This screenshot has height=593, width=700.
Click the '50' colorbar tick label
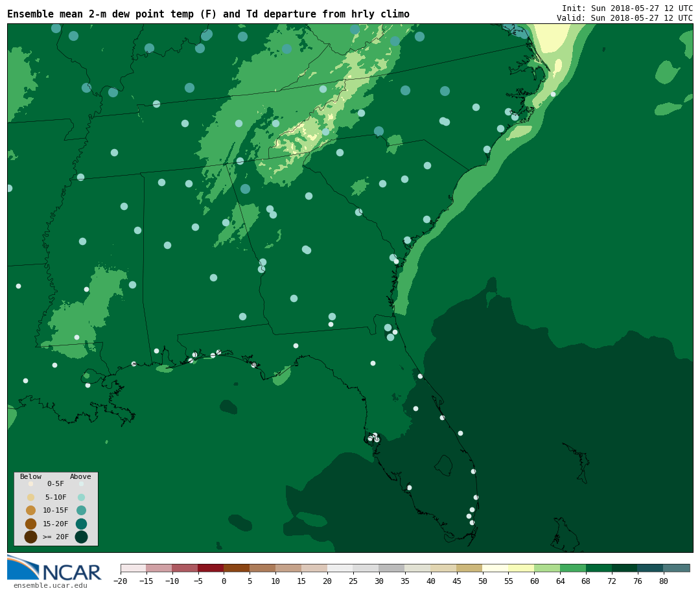click(483, 581)
